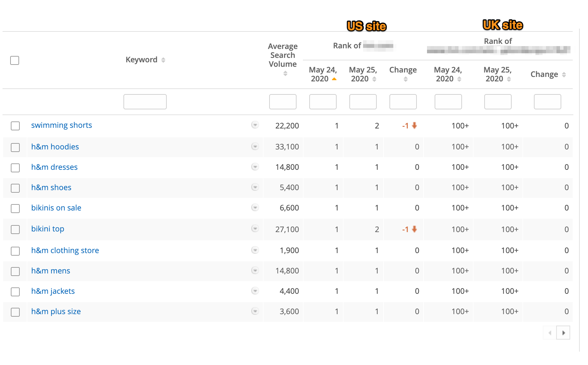Open dropdown for h&m hoodies keyword

(255, 146)
